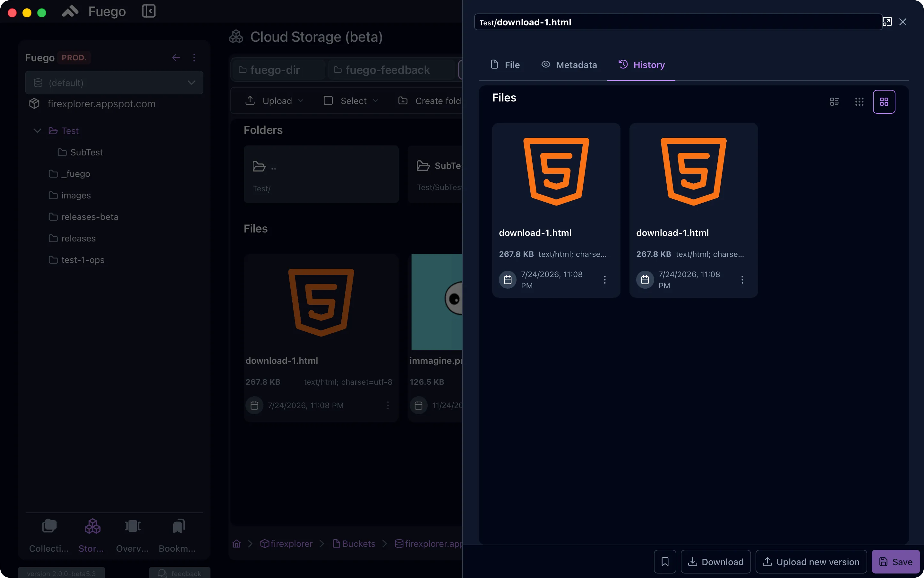Select releases folder in tree

[x=72, y=238]
